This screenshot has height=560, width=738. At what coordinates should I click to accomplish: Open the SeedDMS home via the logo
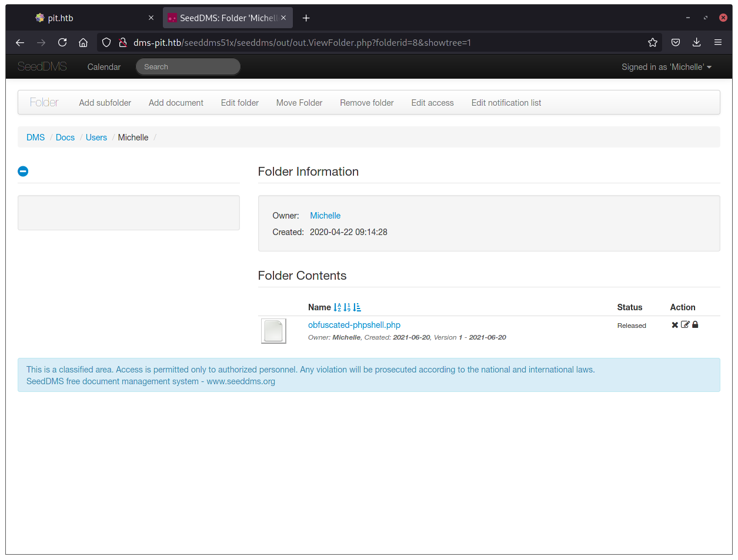pyautogui.click(x=42, y=66)
